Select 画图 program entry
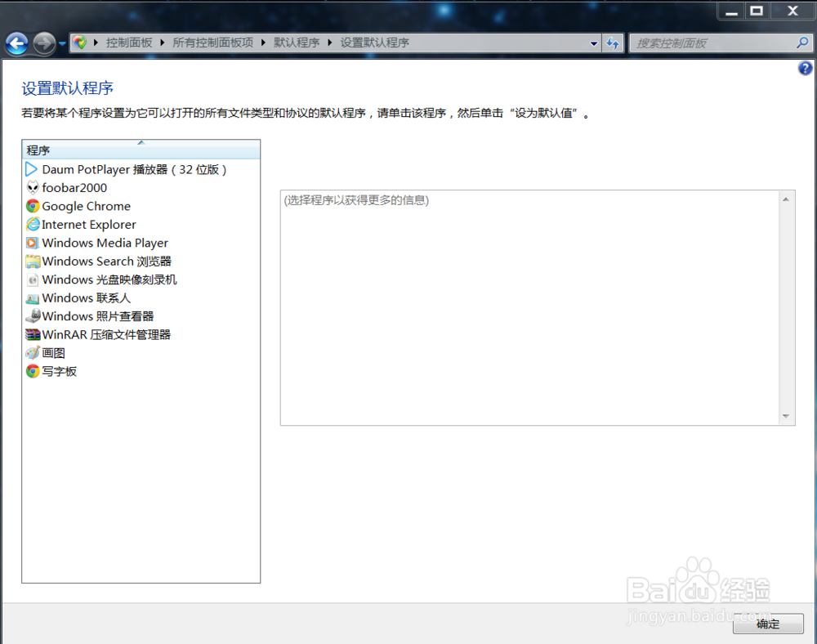 coord(54,353)
